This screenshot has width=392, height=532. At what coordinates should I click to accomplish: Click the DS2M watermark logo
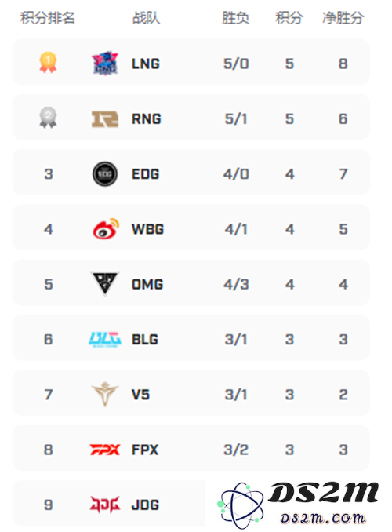299,505
